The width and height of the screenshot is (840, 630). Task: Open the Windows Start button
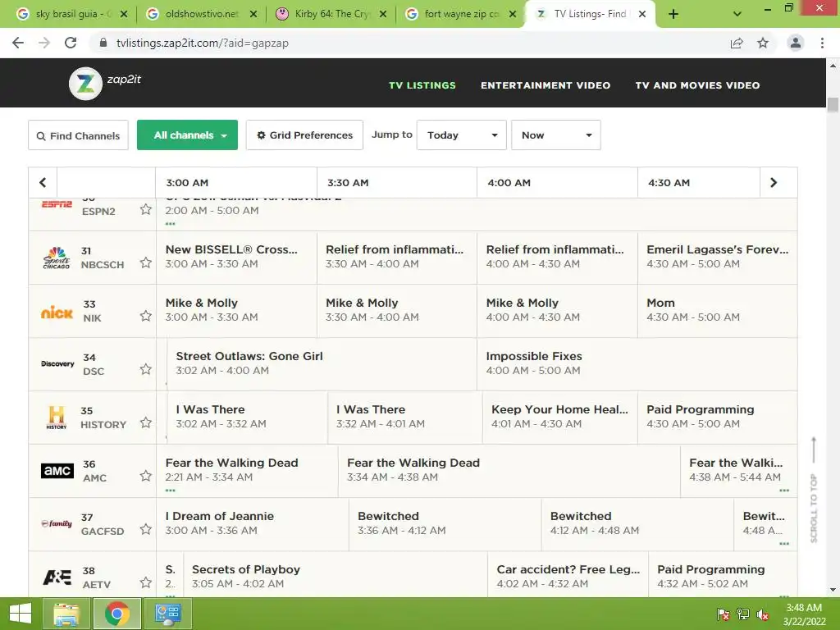21,614
